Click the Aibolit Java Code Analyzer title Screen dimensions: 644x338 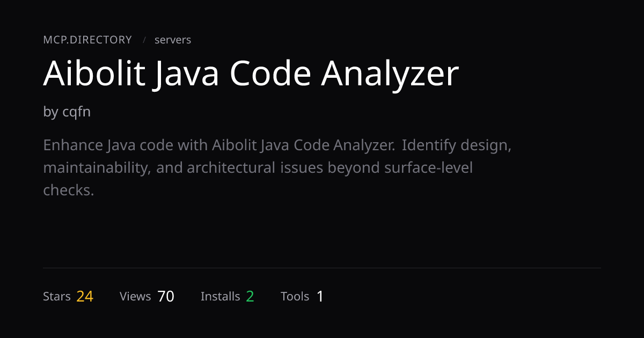251,74
